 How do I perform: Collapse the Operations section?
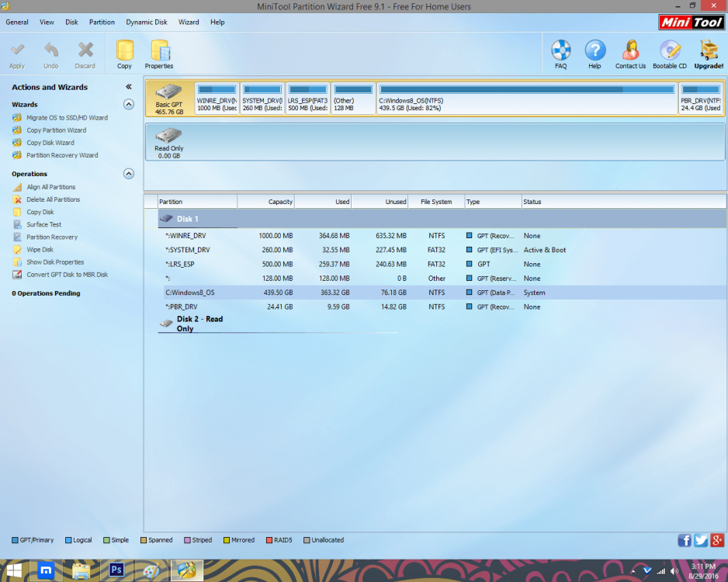tap(129, 174)
